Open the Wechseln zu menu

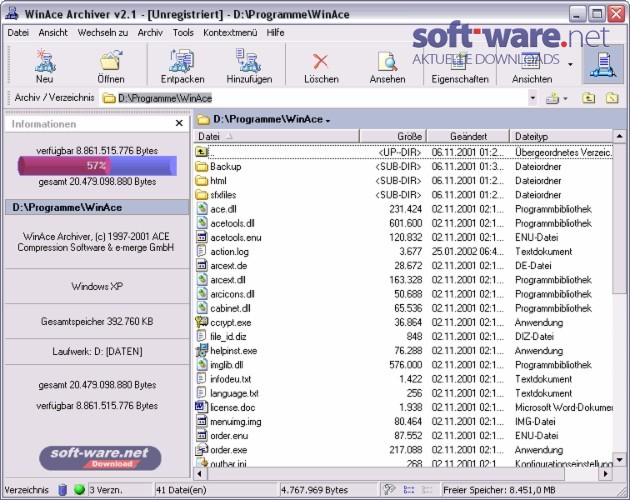click(103, 33)
